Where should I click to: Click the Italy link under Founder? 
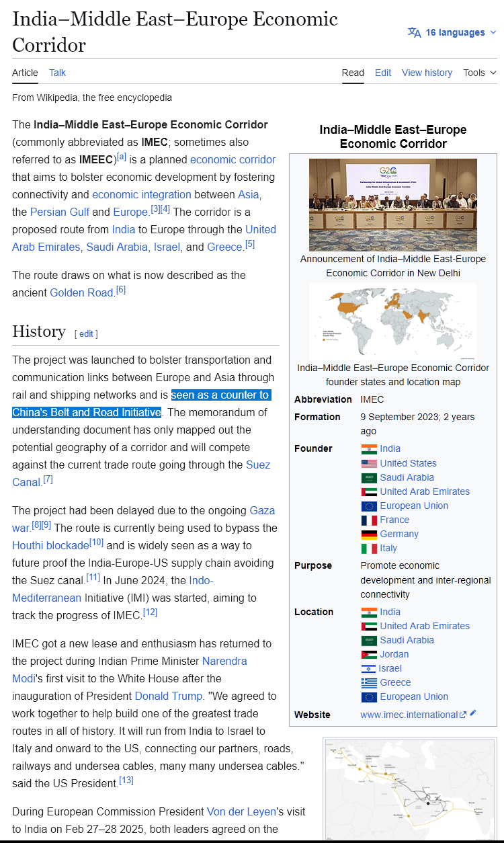coord(388,548)
